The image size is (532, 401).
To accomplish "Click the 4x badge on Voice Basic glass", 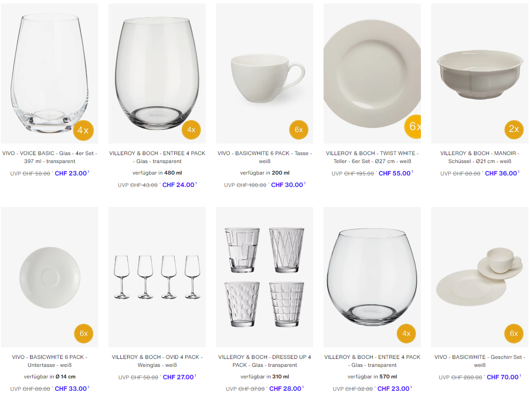I will (x=83, y=130).
